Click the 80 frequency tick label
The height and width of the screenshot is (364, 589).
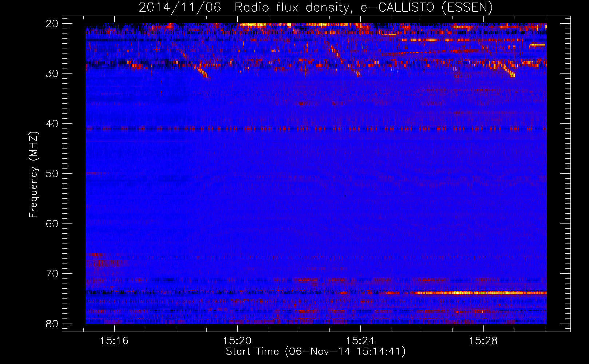pos(52,324)
